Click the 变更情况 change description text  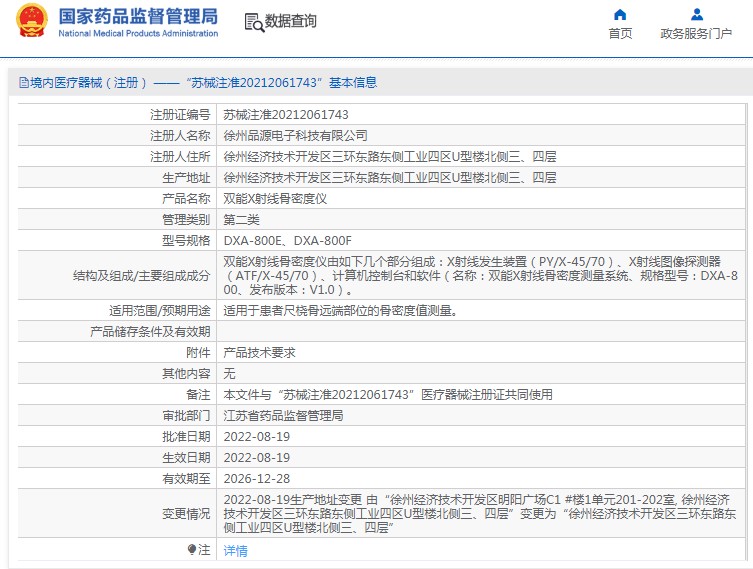tap(480, 514)
